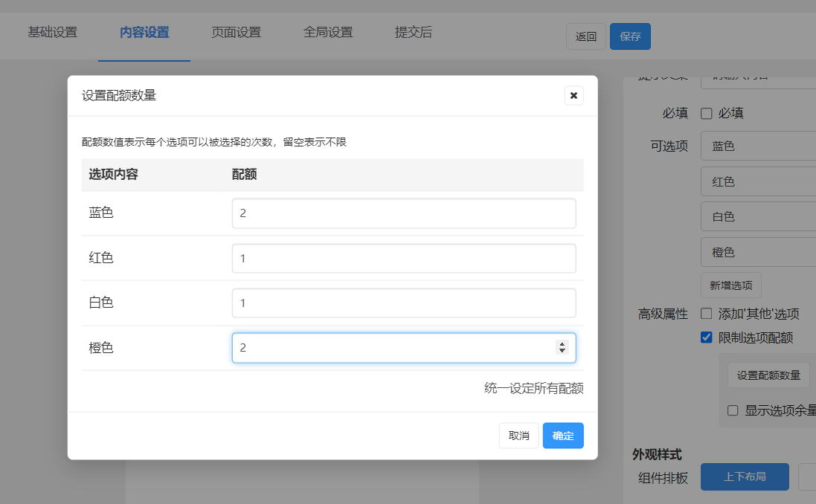The height and width of the screenshot is (504, 816).
Task: Choose the 上下布局 layout button
Action: point(745,476)
